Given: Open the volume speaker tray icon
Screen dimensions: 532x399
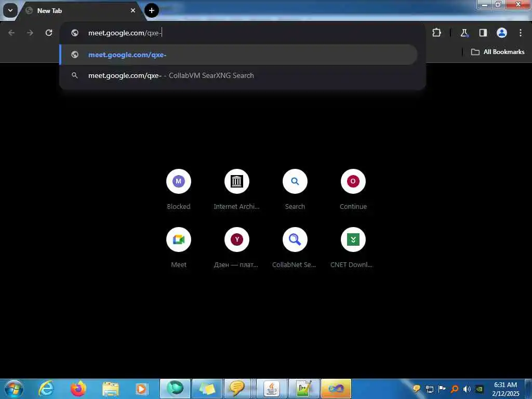Looking at the screenshot, I should tap(467, 389).
